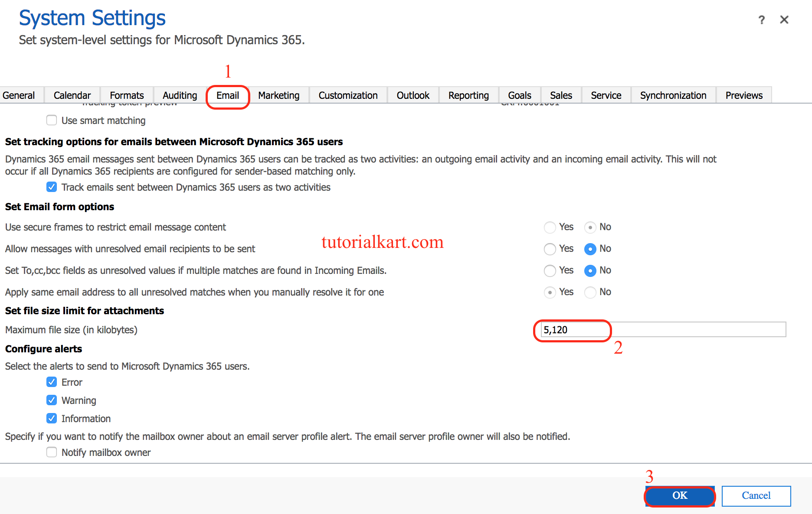Enable Notify mailbox owner
The height and width of the screenshot is (514, 812).
[x=52, y=452]
